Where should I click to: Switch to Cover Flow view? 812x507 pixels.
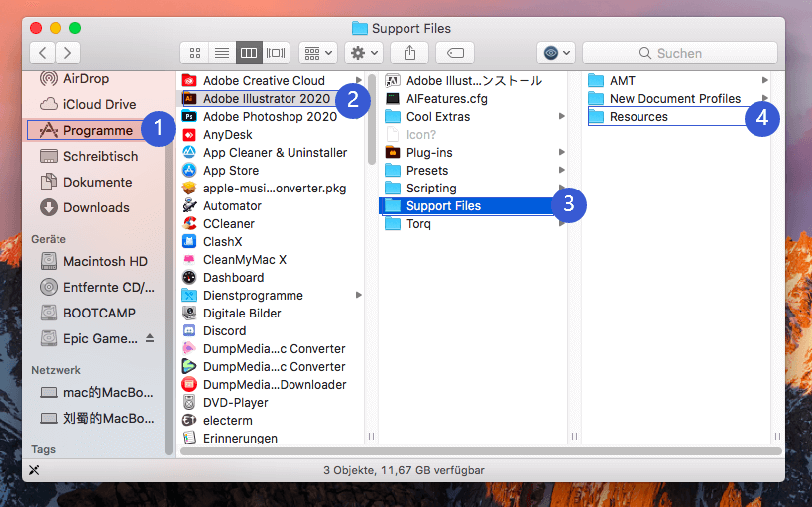point(276,53)
